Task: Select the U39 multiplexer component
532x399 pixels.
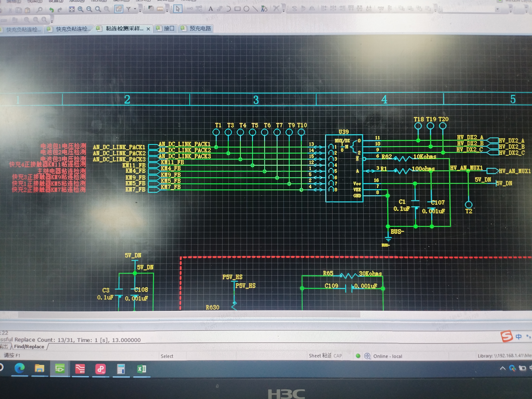Action: pos(344,168)
